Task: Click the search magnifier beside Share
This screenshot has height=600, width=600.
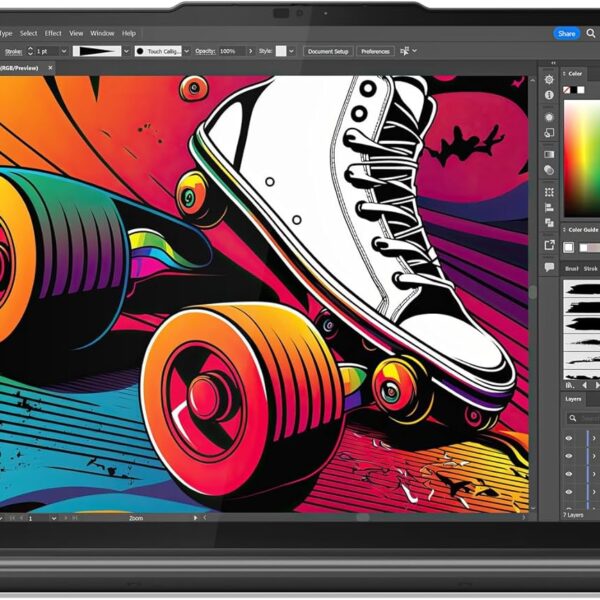Action: click(x=591, y=33)
